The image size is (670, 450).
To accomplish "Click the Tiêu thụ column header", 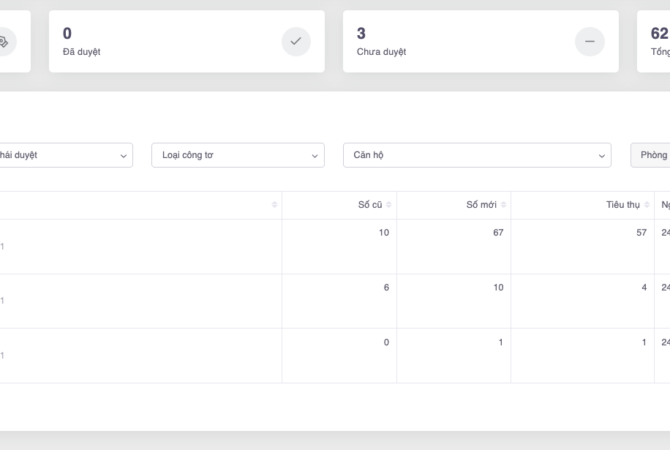I will click(x=622, y=205).
